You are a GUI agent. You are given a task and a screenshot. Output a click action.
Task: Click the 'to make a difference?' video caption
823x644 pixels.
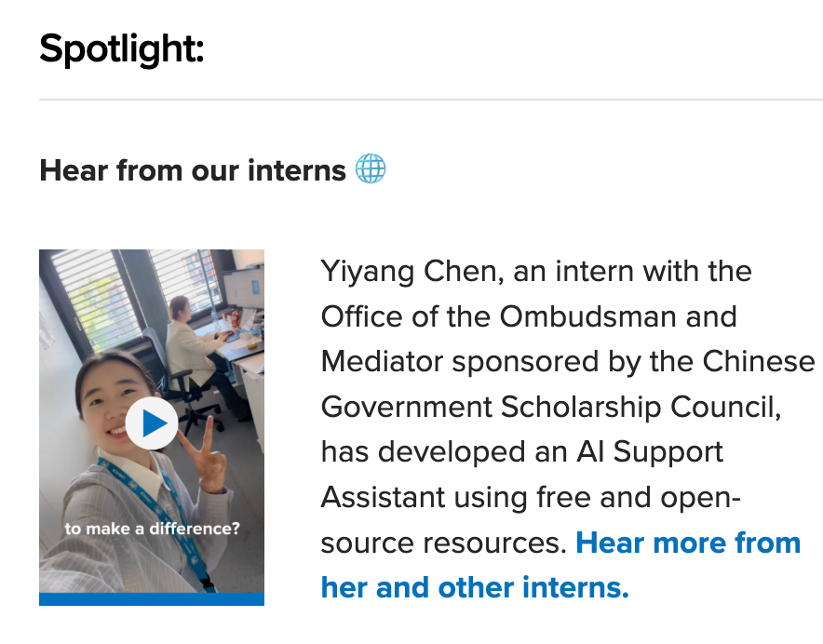coord(152,529)
